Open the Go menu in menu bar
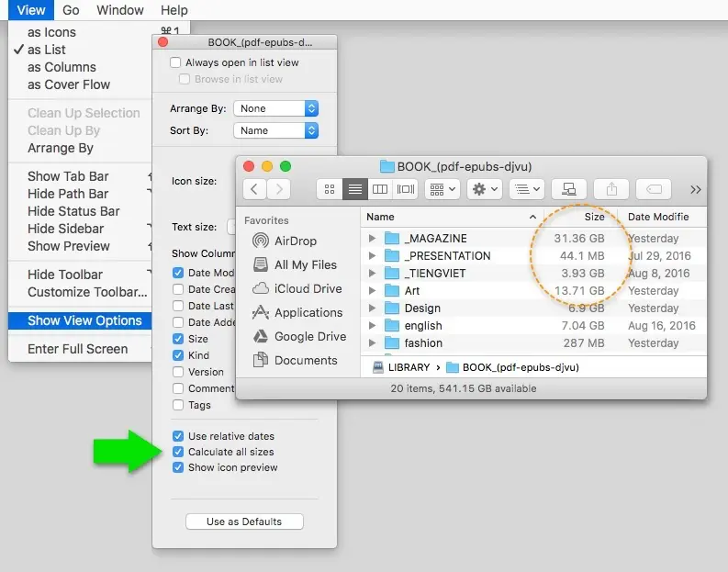Screen dimensions: 728x572 [71, 10]
